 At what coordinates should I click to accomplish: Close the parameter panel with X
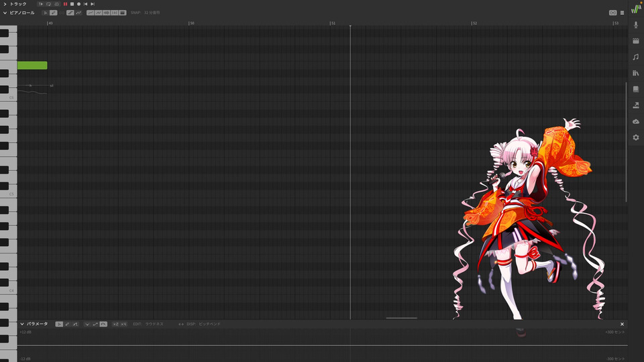click(623, 324)
